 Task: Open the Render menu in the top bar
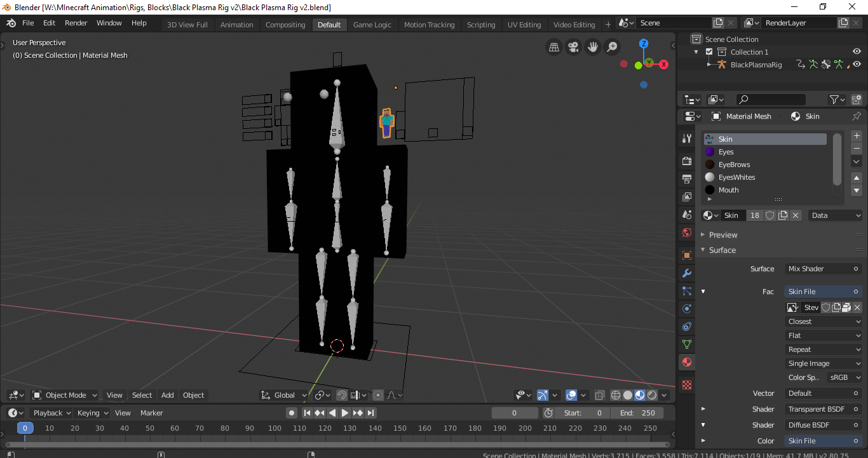[x=76, y=23]
